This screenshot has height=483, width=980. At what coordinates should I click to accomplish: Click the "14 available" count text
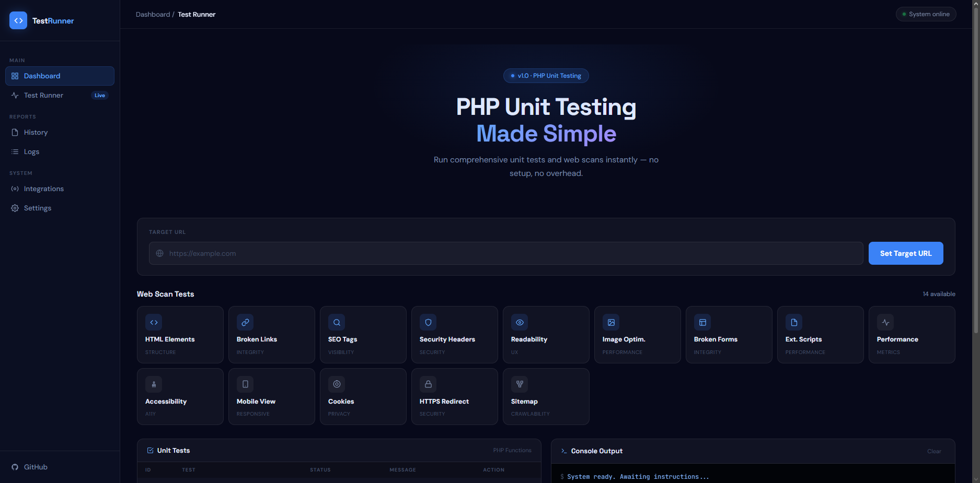(x=939, y=294)
